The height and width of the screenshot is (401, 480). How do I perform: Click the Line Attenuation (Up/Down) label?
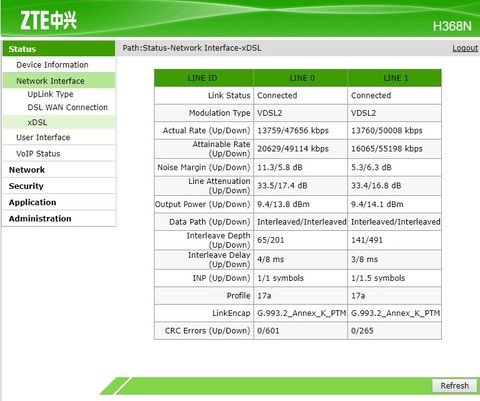click(x=219, y=186)
